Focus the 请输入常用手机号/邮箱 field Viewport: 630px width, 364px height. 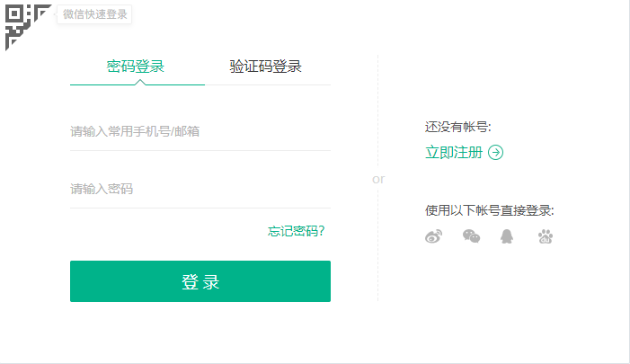pyautogui.click(x=200, y=131)
